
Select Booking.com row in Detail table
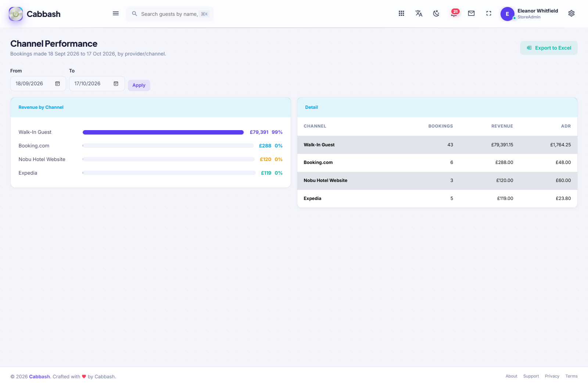437,162
